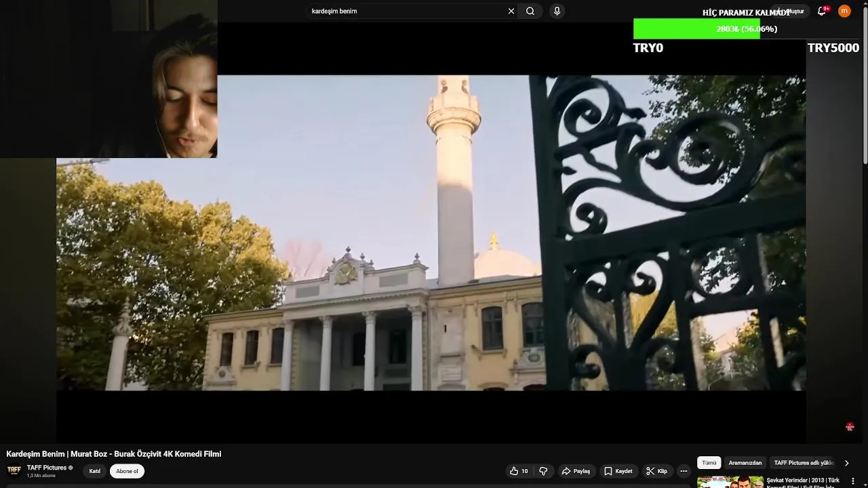Clear the search text with the X icon
The height and width of the screenshot is (488, 868).
click(x=511, y=11)
